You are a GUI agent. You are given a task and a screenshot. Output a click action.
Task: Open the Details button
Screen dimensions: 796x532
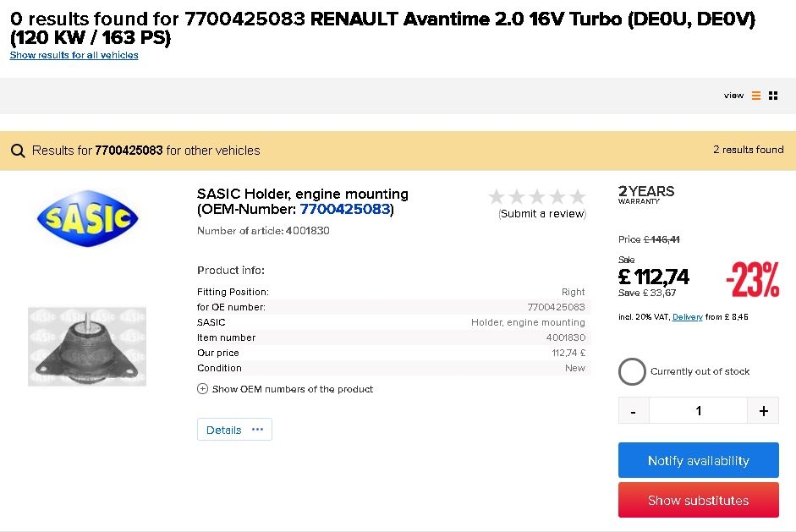coord(234,430)
